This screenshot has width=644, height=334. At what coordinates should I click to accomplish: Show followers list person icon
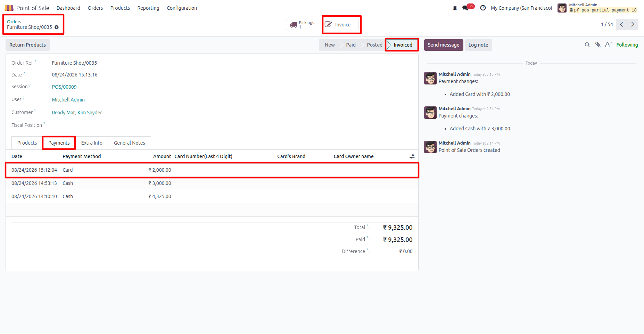pos(609,44)
